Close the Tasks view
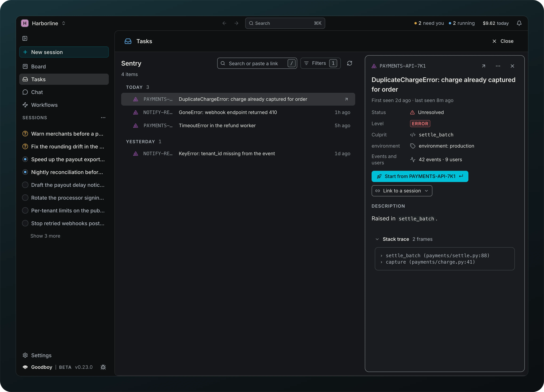Image resolution: width=544 pixels, height=392 pixels. tap(503, 41)
